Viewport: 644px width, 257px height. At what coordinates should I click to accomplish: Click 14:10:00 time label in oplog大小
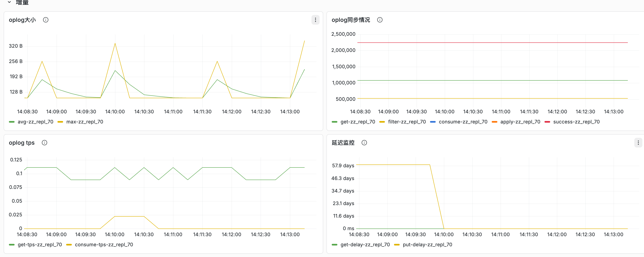click(115, 112)
